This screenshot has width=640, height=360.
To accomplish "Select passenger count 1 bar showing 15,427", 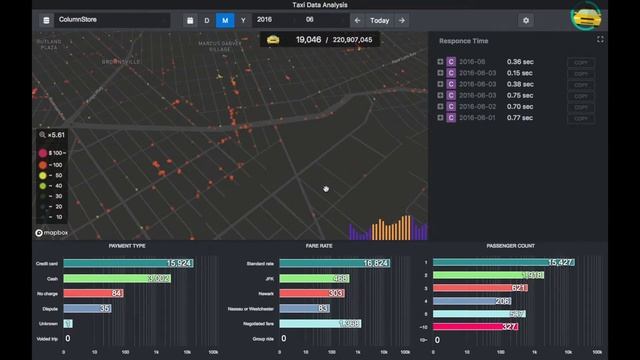I will (x=504, y=262).
